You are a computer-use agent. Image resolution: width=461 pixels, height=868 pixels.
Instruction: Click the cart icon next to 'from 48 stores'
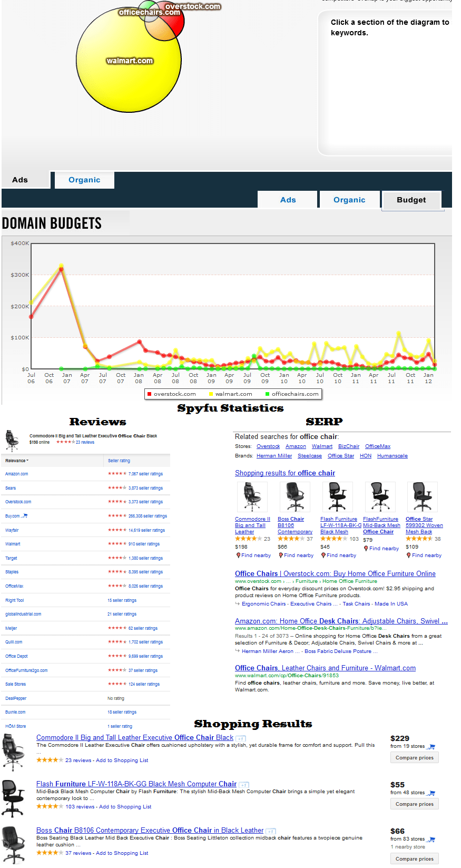[431, 793]
